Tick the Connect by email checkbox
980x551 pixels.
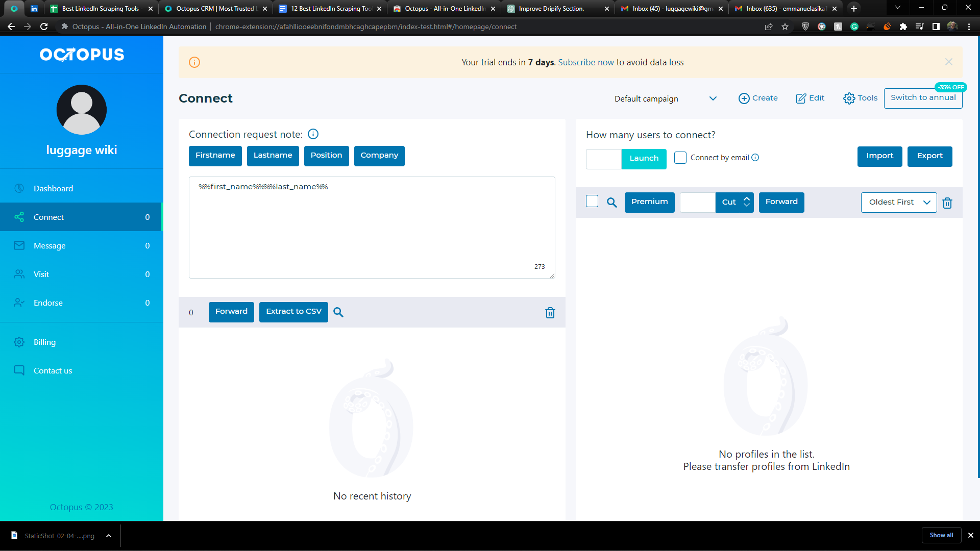pyautogui.click(x=680, y=158)
